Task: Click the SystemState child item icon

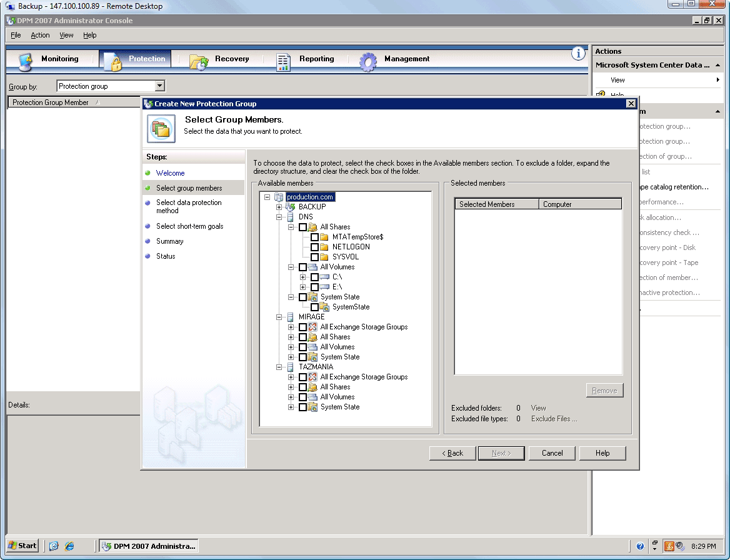Action: pos(324,307)
